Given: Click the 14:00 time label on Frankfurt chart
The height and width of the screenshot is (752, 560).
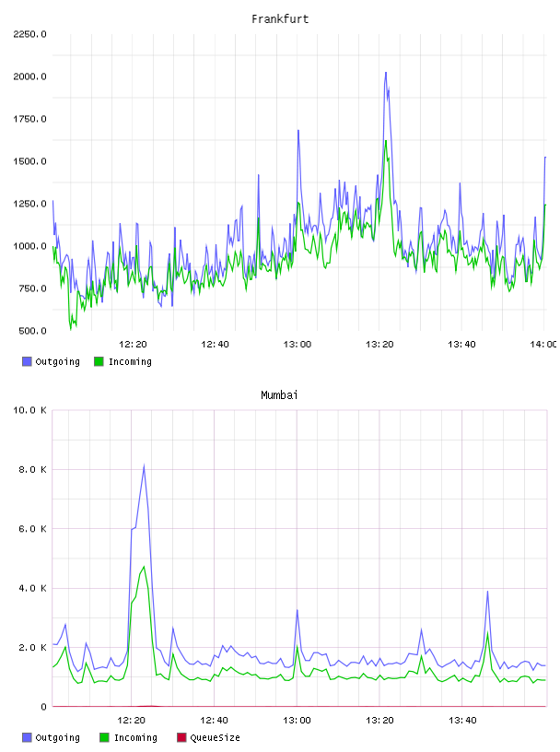Looking at the screenshot, I should coord(543,345).
